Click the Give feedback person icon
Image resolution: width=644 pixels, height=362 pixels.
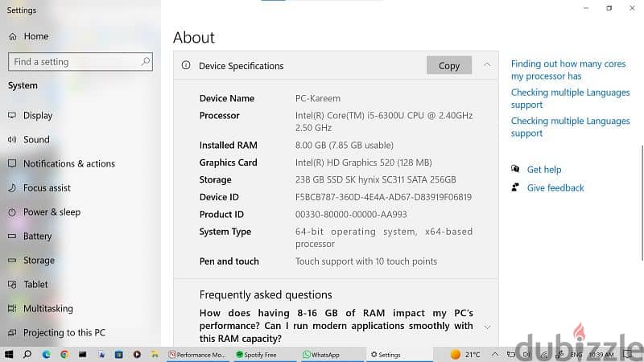pyautogui.click(x=515, y=187)
